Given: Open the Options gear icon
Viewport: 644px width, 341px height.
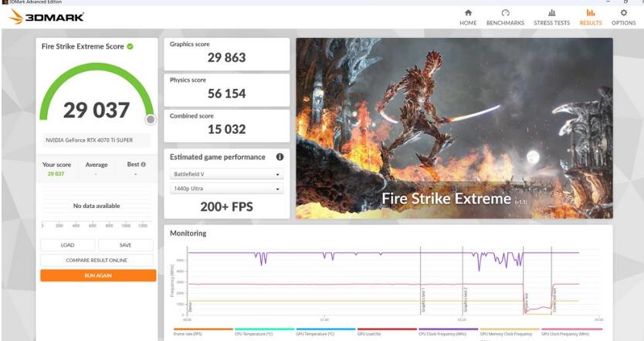Looking at the screenshot, I should click(x=623, y=12).
